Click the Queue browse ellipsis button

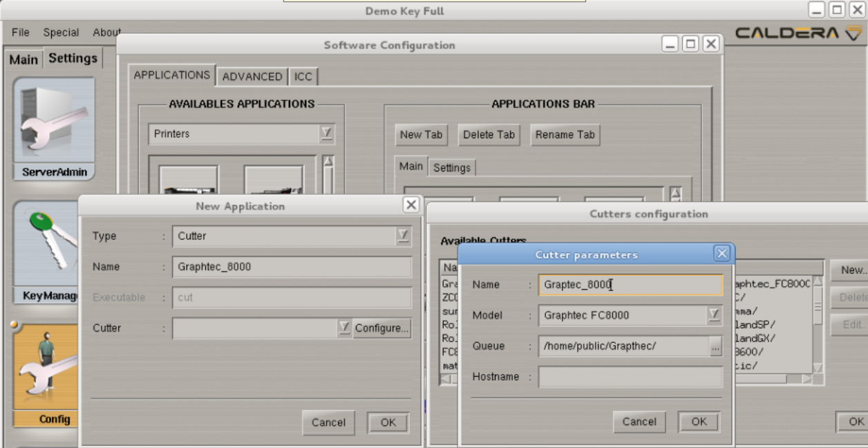point(715,346)
